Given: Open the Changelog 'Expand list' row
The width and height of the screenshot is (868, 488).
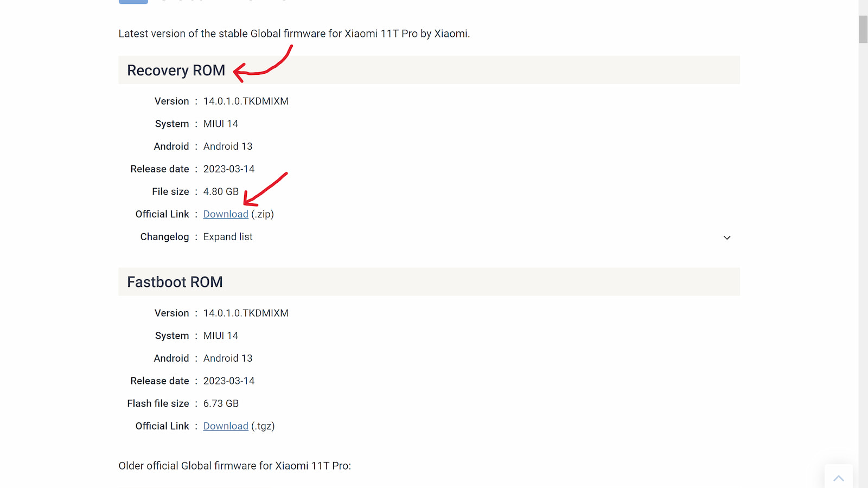Looking at the screenshot, I should (x=228, y=237).
